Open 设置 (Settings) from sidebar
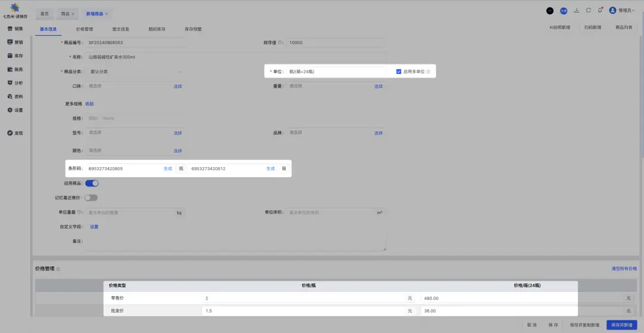 (15, 110)
